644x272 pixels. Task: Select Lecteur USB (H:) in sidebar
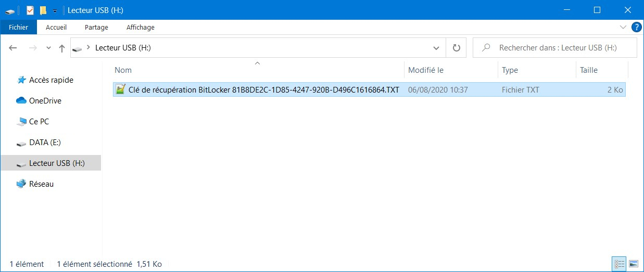tap(50, 163)
